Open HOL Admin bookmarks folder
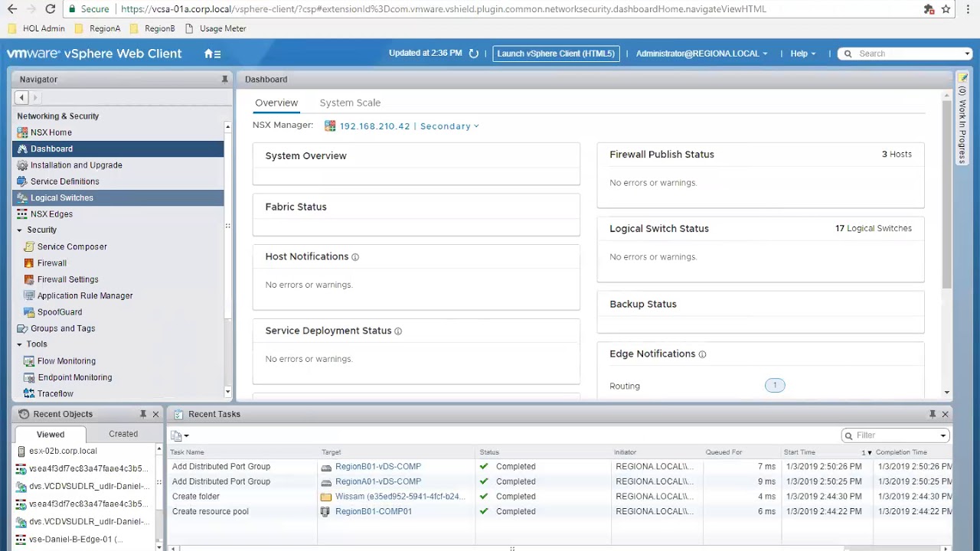Viewport: 980px width, 551px height. tap(36, 28)
